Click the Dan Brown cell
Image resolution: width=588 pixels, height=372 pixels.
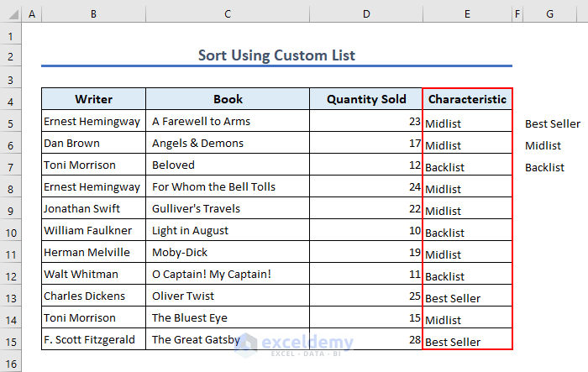[93, 144]
